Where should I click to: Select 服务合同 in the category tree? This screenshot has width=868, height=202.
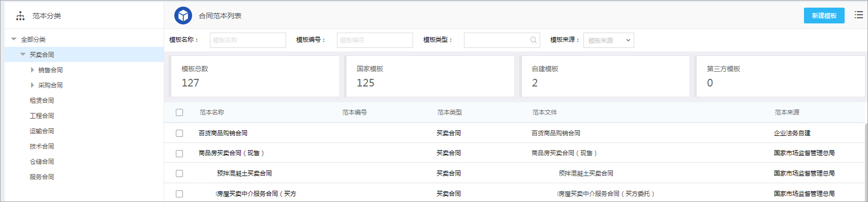[x=42, y=177]
